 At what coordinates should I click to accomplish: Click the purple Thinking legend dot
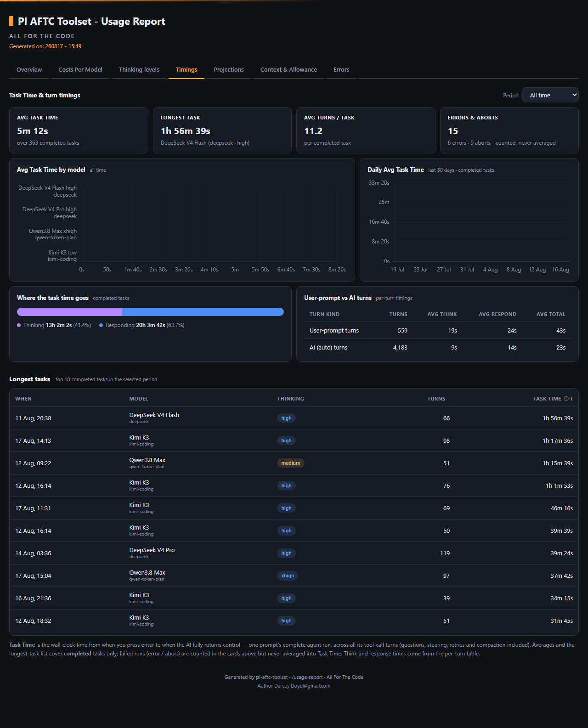pos(19,325)
